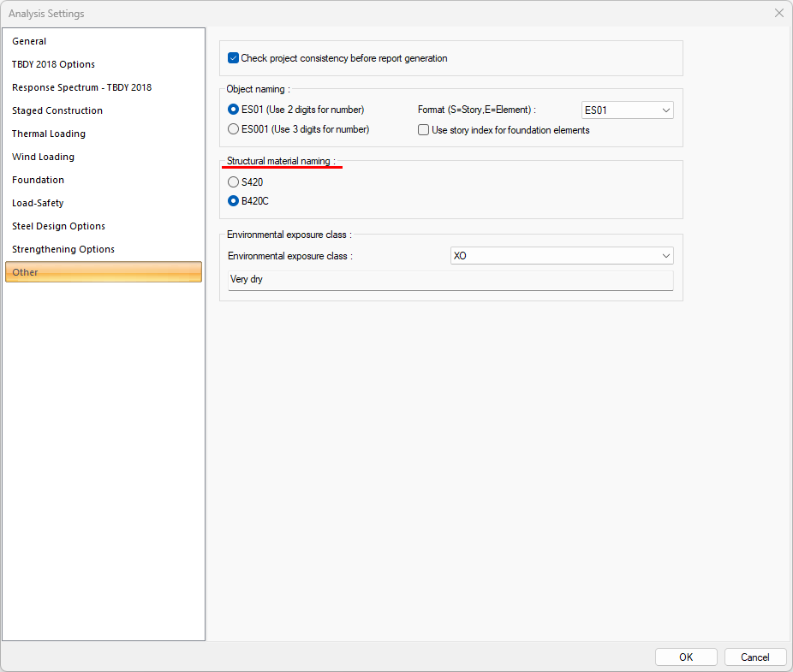This screenshot has width=793, height=672.
Task: Select B420C structural material naming
Action: (x=234, y=201)
